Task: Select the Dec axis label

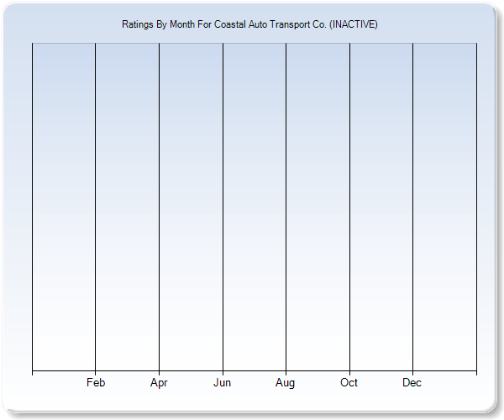Action: (412, 382)
